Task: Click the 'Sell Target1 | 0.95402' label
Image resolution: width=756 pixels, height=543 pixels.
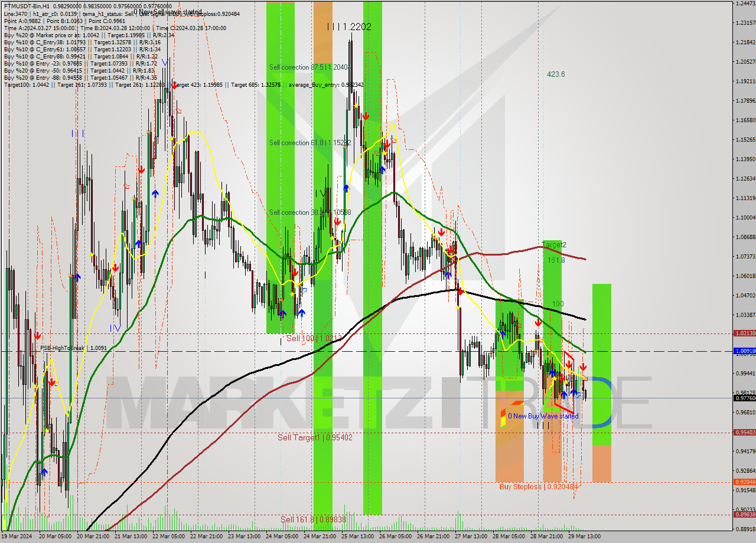Action: click(x=315, y=438)
